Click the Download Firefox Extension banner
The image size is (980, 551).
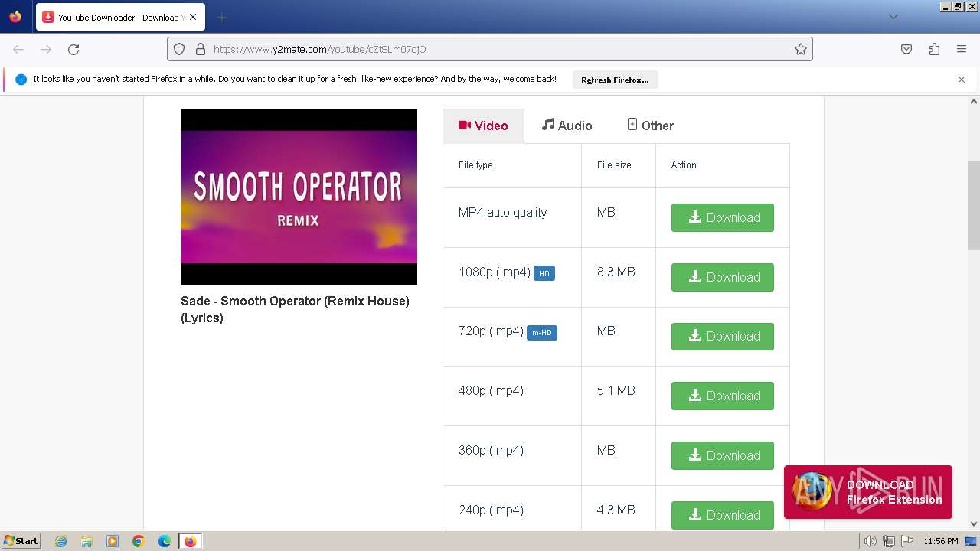868,492
